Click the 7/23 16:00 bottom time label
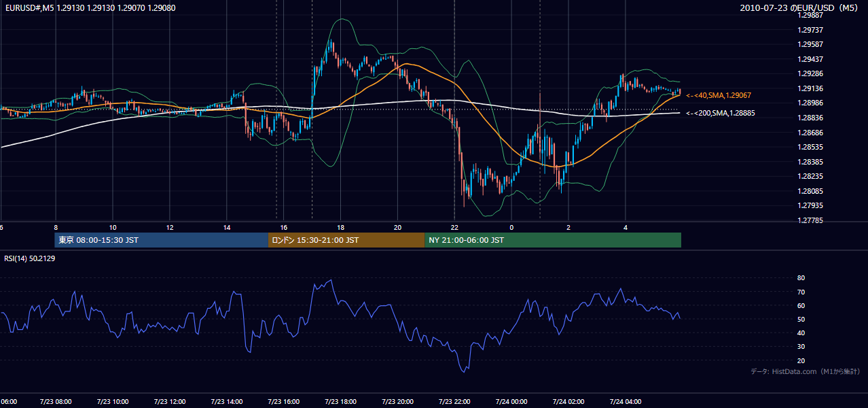Image resolution: width=868 pixels, height=408 pixels. [284, 402]
